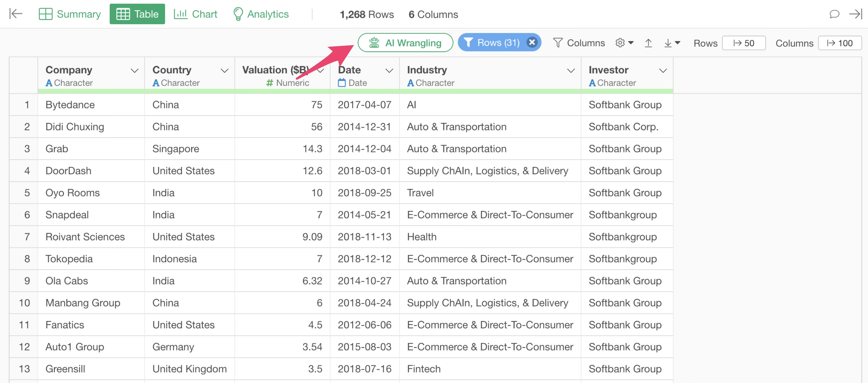Select the Grab company cell
Screen dimensions: 868x383
coord(91,149)
